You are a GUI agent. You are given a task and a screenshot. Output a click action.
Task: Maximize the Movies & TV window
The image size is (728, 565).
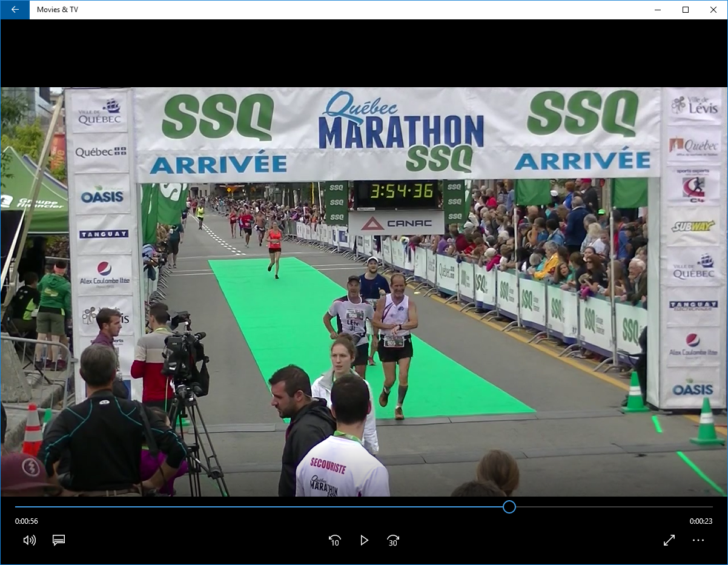tap(686, 10)
